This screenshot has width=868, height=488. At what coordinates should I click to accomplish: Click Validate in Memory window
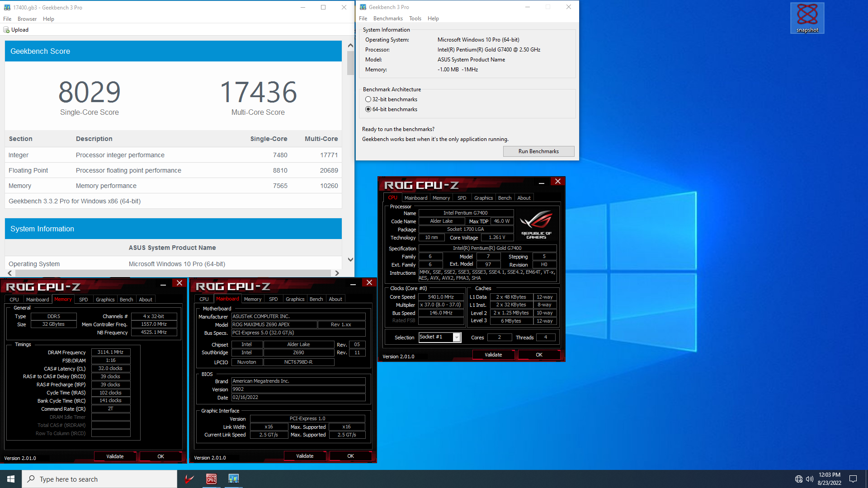tap(115, 457)
